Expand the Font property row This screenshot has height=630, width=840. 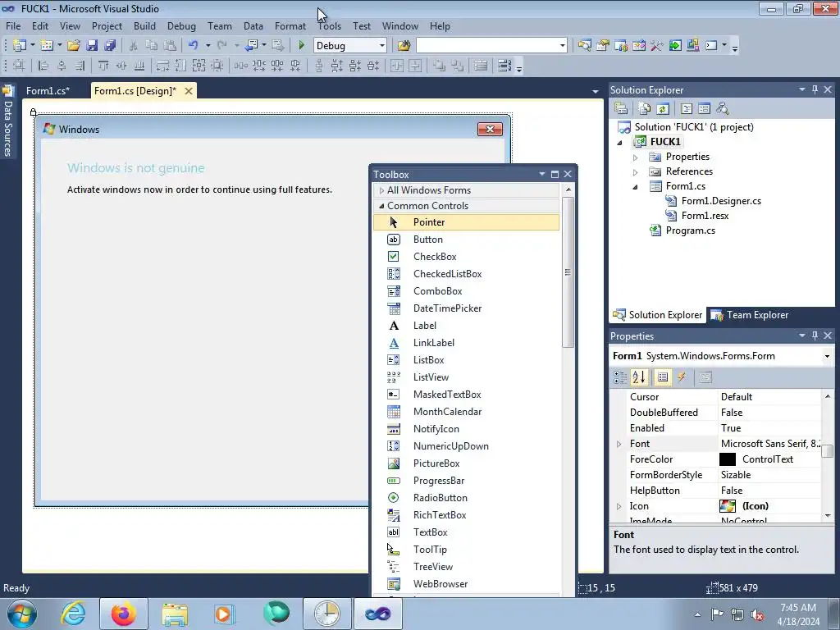pos(619,444)
